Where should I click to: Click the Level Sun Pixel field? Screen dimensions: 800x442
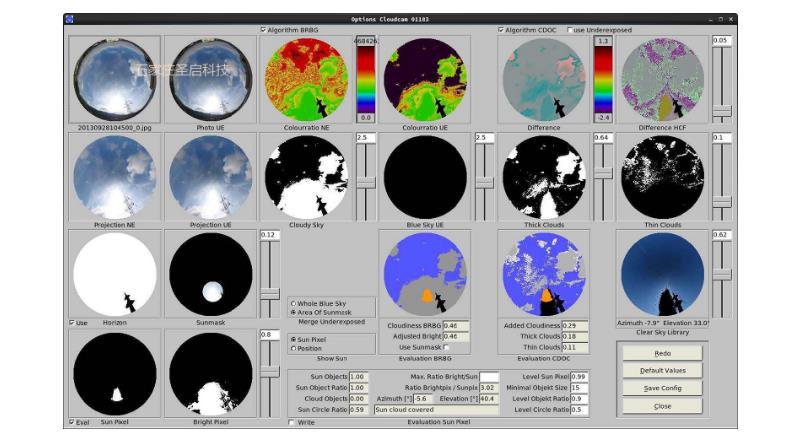pos(580,377)
